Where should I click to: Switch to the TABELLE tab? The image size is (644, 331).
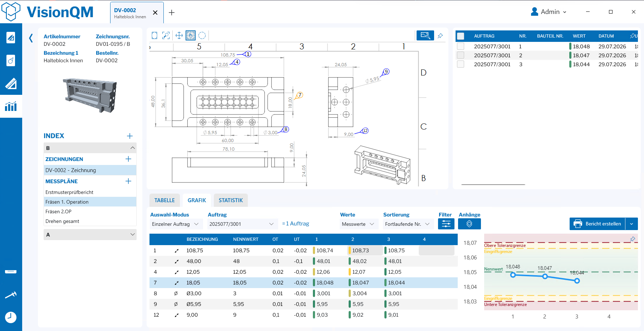tap(164, 200)
